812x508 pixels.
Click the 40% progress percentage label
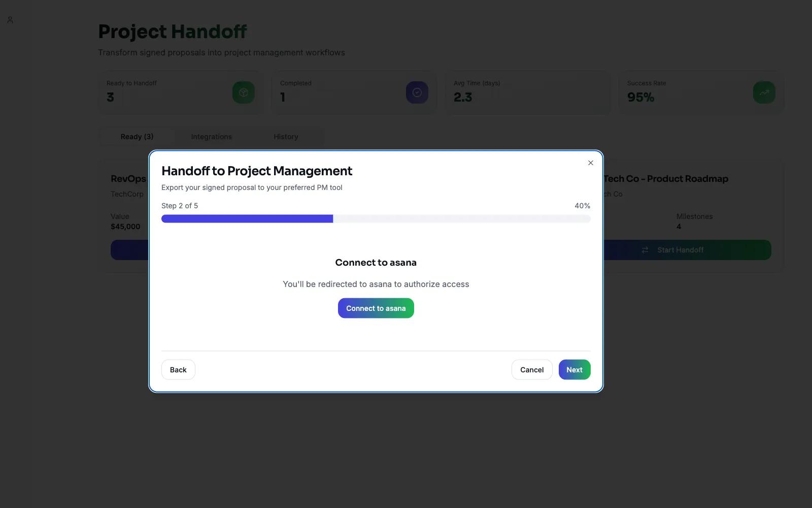click(582, 206)
